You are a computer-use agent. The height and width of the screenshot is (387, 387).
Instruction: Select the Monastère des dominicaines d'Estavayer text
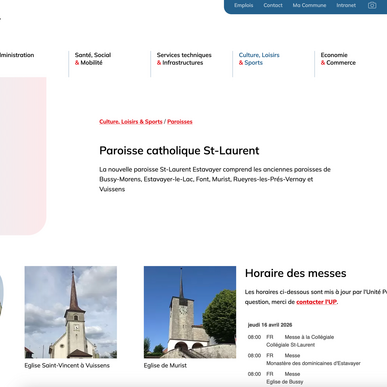pos(313,363)
